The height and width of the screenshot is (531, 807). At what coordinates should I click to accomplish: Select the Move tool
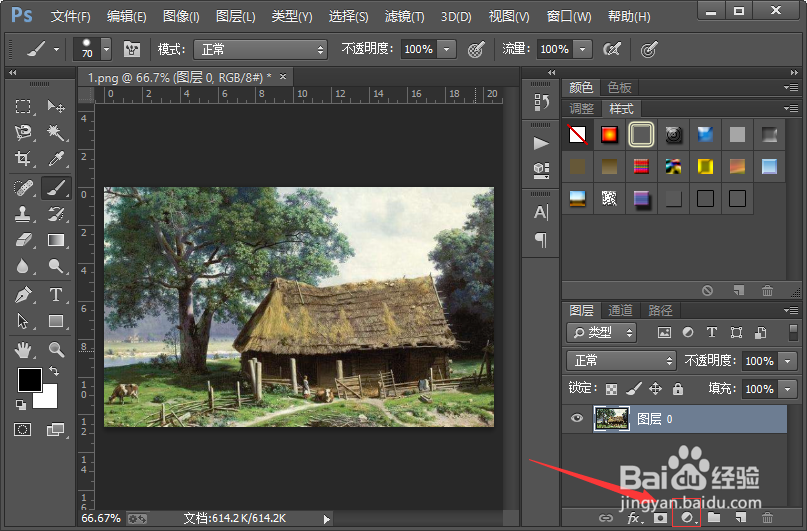[x=56, y=107]
